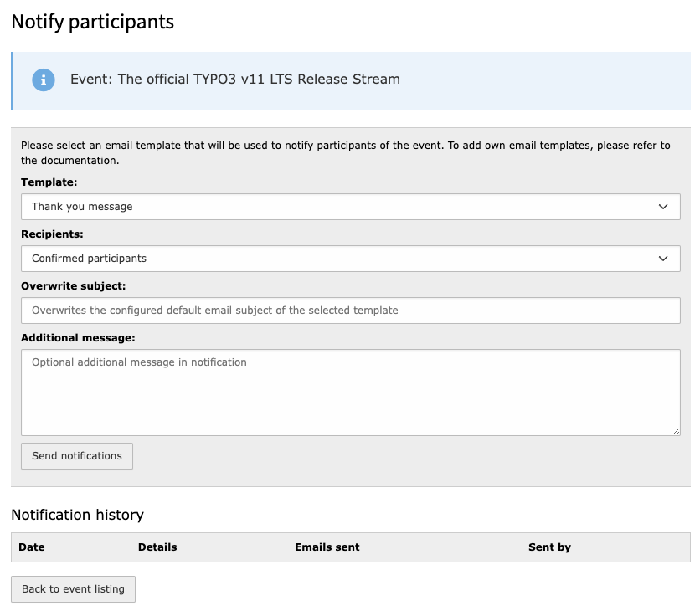700x616 pixels.
Task: Click the Notify participants page heading
Action: coord(91,23)
